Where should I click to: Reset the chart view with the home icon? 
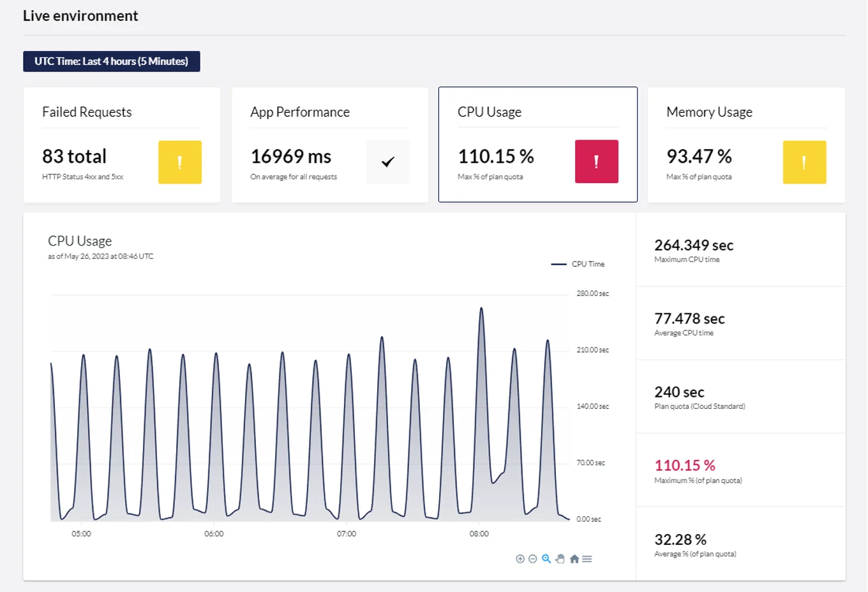(574, 559)
